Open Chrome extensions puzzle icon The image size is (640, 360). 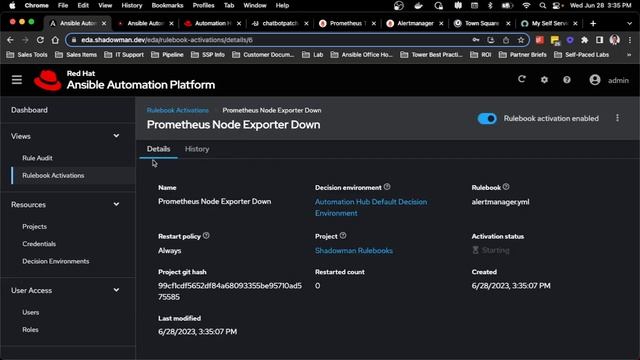coord(584,40)
